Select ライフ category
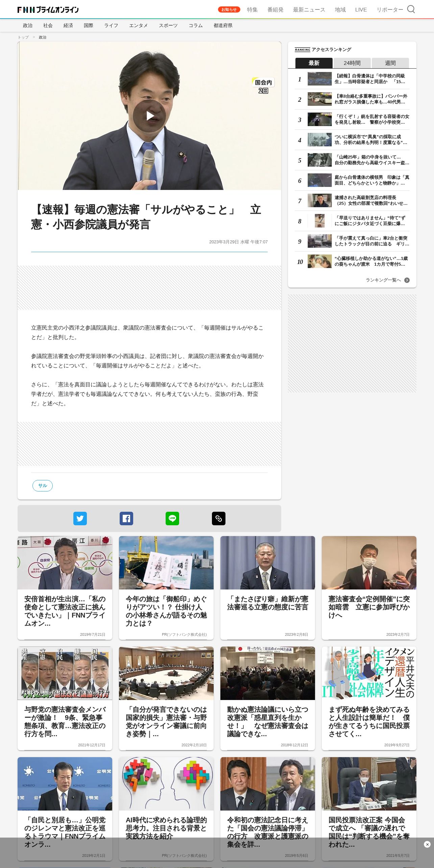 coord(111,25)
